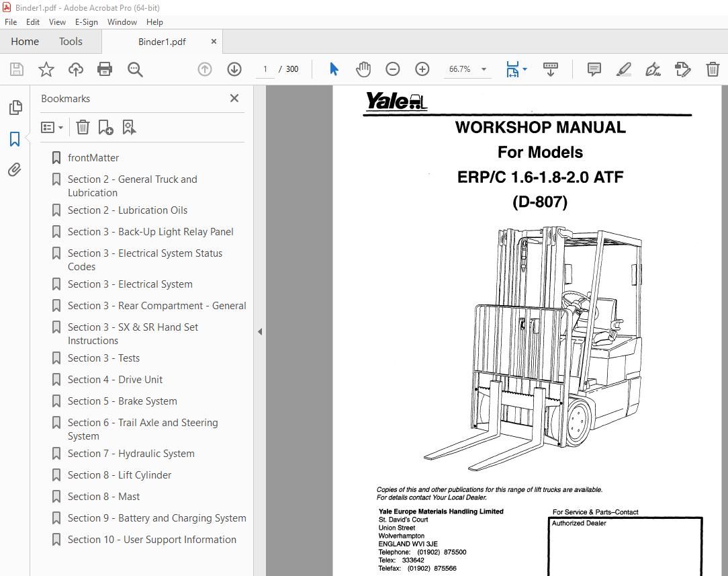Click the fit page scrolling icon
Image resolution: width=728 pixels, height=576 pixels.
tap(512, 69)
